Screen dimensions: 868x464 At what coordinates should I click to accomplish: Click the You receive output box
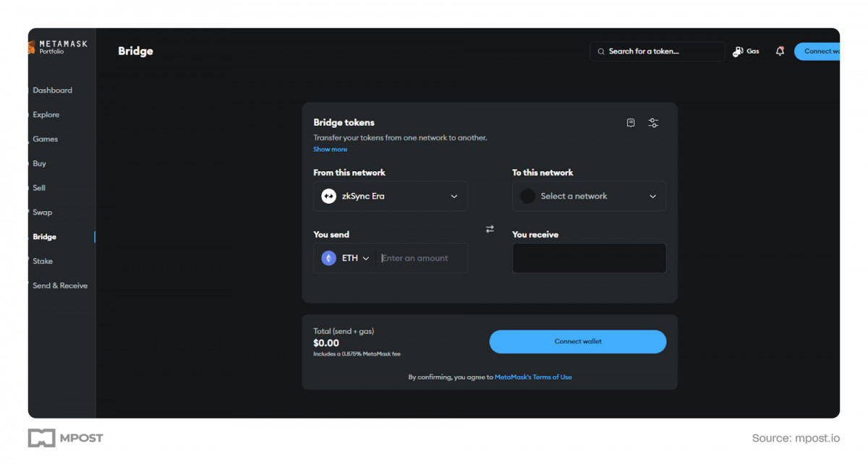coord(589,258)
